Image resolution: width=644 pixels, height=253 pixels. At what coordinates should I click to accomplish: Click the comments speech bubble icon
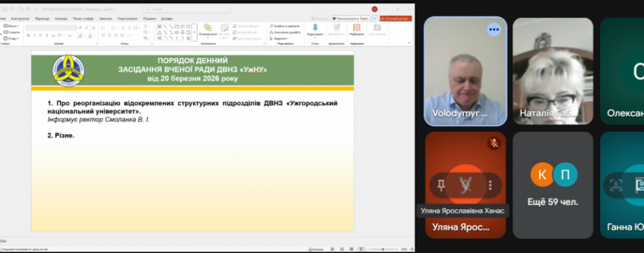[x=375, y=18]
